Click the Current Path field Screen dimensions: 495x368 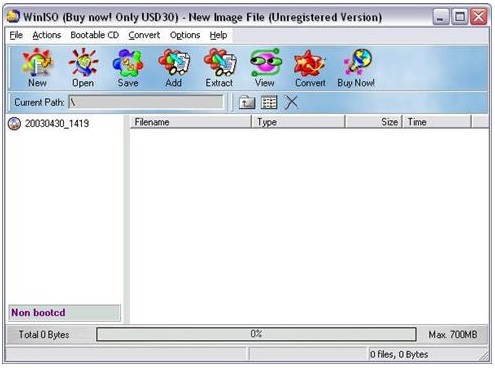[146, 102]
